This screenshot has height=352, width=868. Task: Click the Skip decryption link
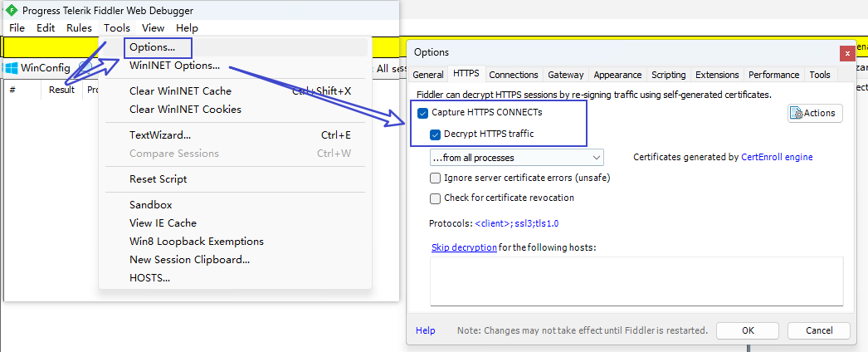click(x=464, y=247)
